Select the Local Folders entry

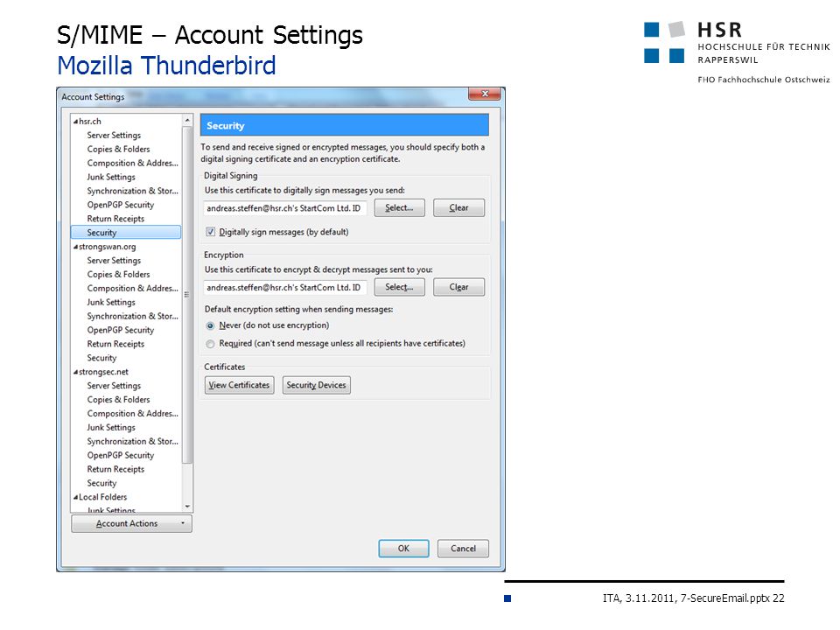103,498
